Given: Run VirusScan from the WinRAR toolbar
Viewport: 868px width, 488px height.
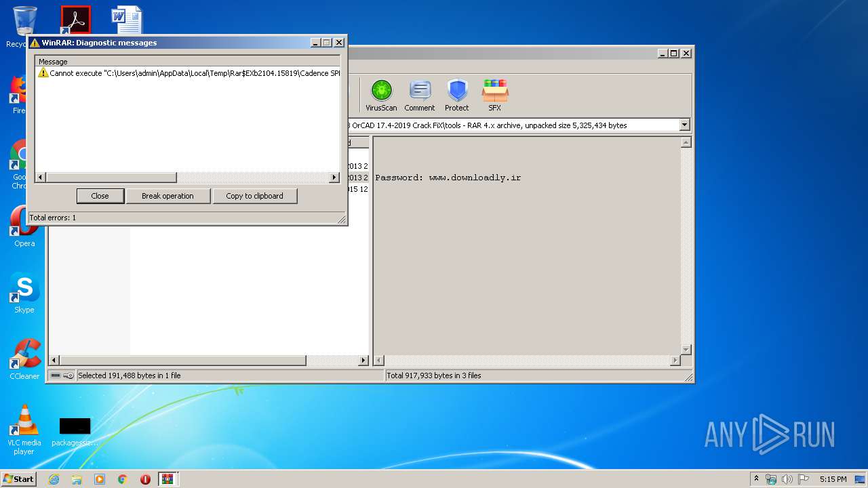Looking at the screenshot, I should click(x=381, y=96).
